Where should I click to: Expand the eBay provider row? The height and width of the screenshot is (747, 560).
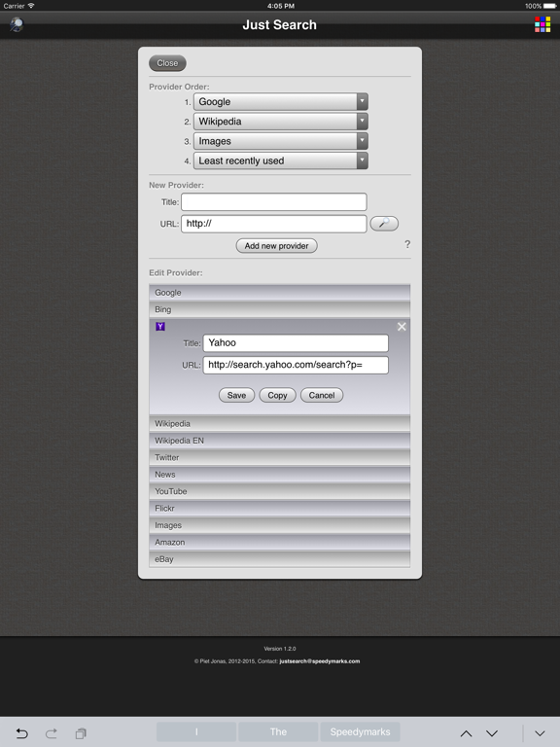pos(280,559)
